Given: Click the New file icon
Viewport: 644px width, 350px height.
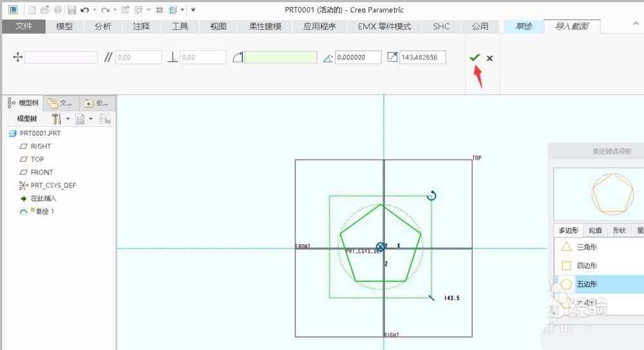Looking at the screenshot, I should 32,10.
